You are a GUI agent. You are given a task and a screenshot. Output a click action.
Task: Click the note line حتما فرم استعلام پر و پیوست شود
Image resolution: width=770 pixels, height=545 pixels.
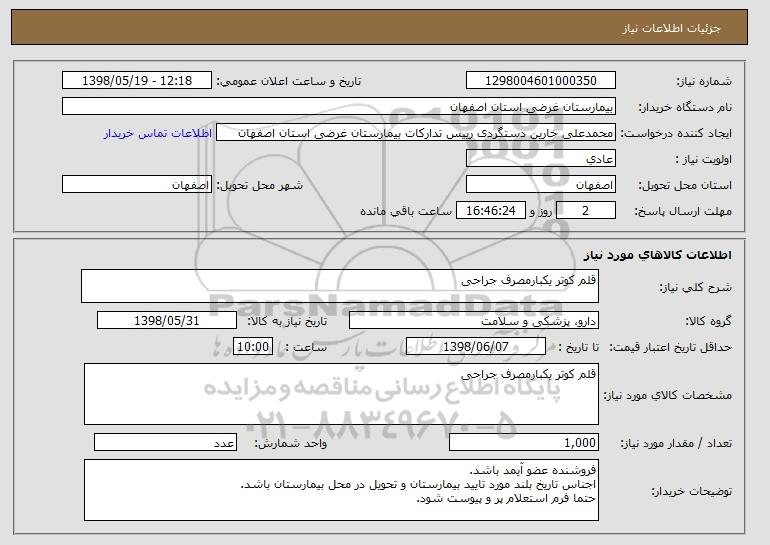click(506, 499)
